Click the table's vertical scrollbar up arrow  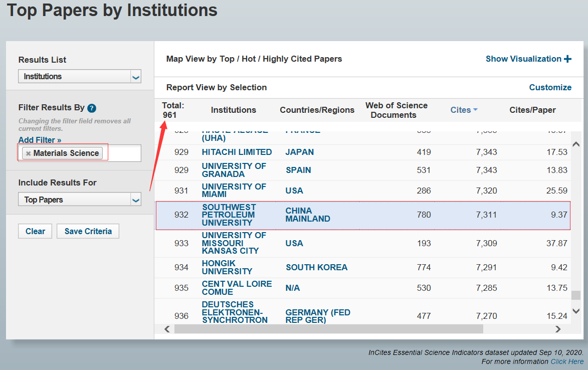(576, 144)
